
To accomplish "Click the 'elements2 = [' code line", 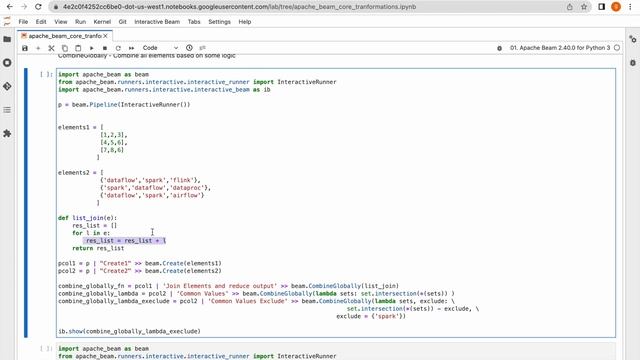I will click(81, 173).
